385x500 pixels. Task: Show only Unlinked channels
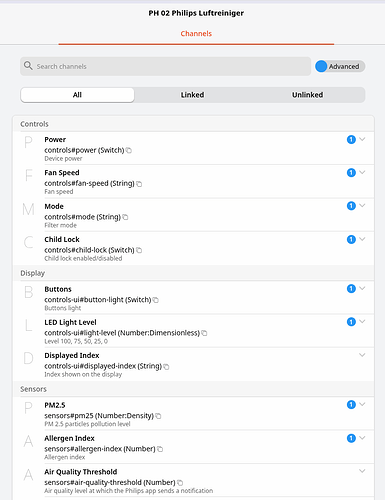(x=307, y=95)
